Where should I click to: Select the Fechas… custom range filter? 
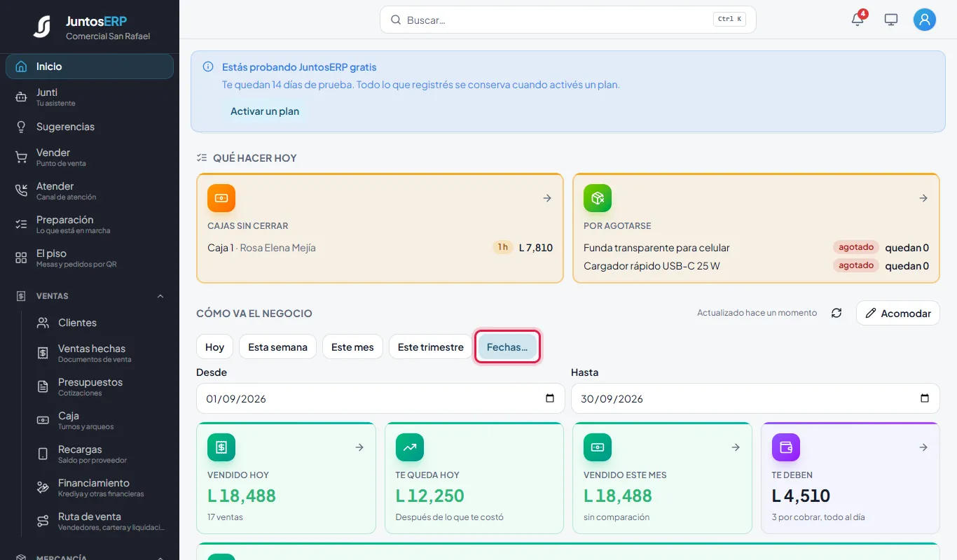(x=507, y=347)
